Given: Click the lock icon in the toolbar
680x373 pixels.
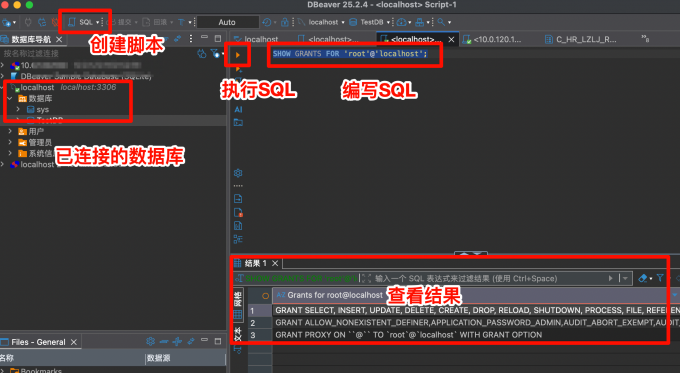Looking at the screenshot, I should pos(285,22).
